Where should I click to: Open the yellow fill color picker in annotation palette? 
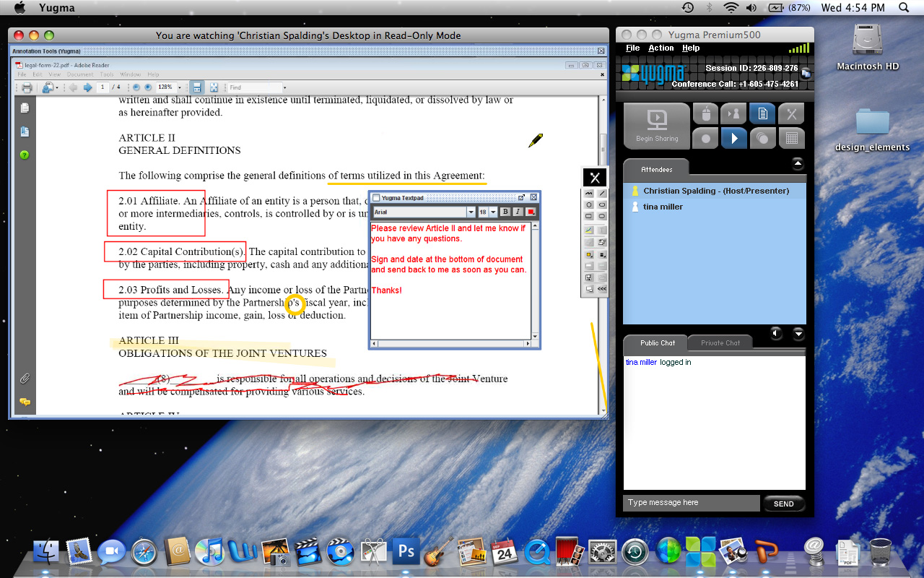point(589,254)
